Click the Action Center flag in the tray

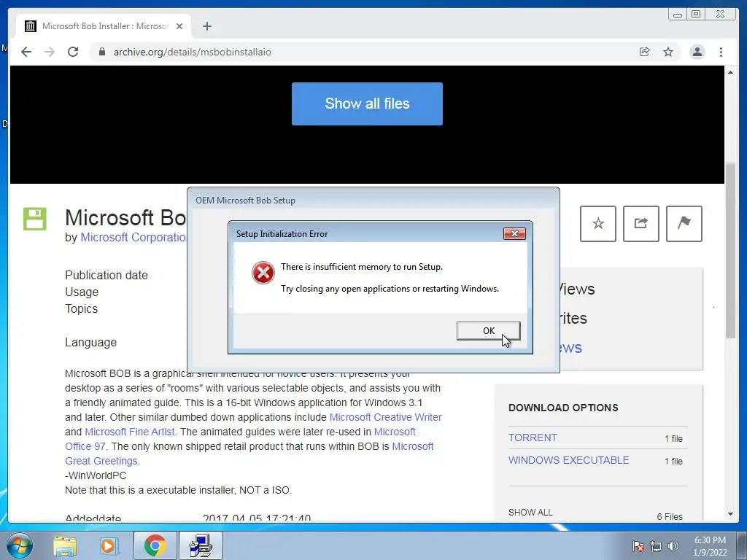pos(638,546)
